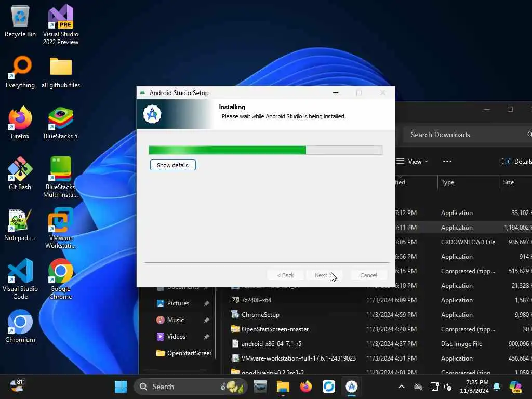This screenshot has width=532, height=399.
Task: Open the notification bell in taskbar
Action: pos(497,387)
